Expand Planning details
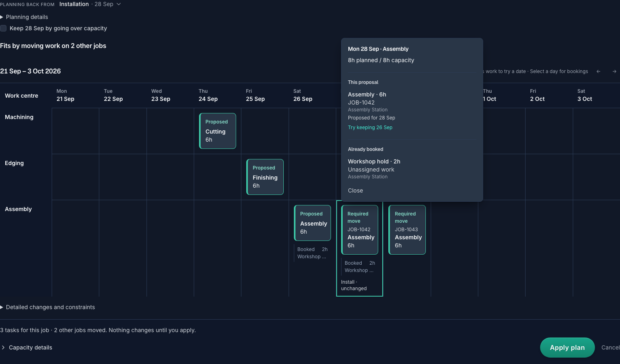The image size is (620, 364). tap(24, 17)
